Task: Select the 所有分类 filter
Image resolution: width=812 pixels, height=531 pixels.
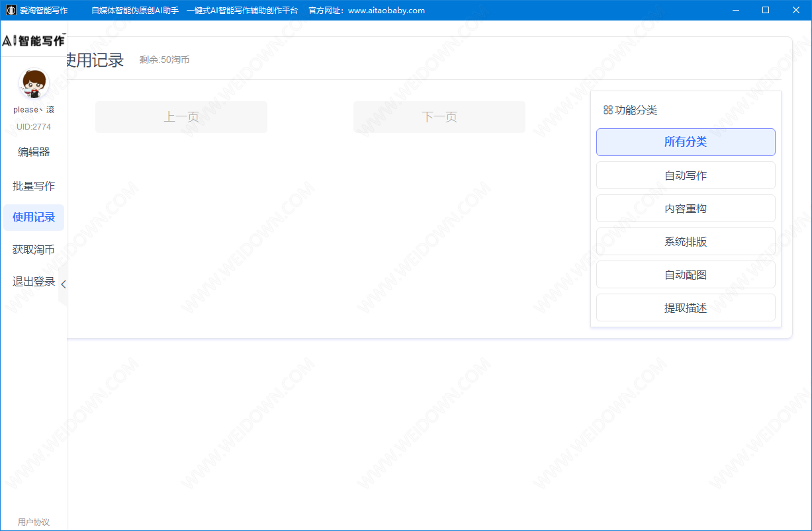Action: (686, 142)
